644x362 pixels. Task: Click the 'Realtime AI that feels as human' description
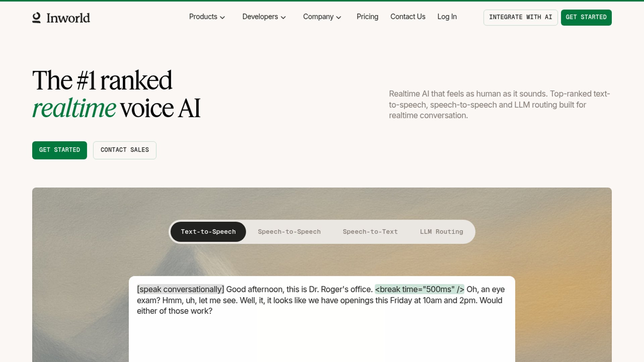[x=499, y=105]
